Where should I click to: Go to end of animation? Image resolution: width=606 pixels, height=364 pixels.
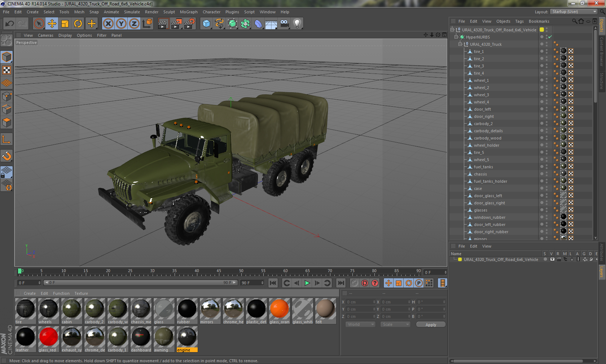(x=341, y=283)
